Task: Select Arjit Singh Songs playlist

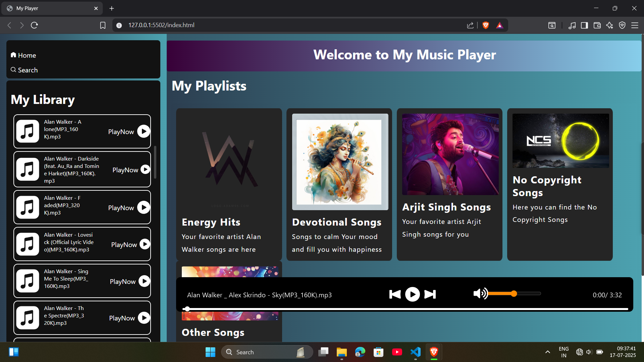Action: coord(449,184)
